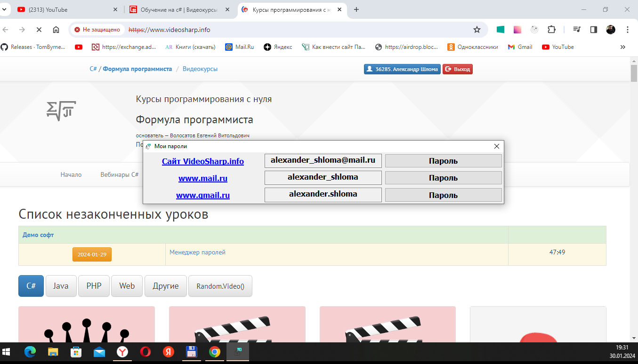Toggle Chrome side panel icon
Screen dimensions: 638x364
594,30
